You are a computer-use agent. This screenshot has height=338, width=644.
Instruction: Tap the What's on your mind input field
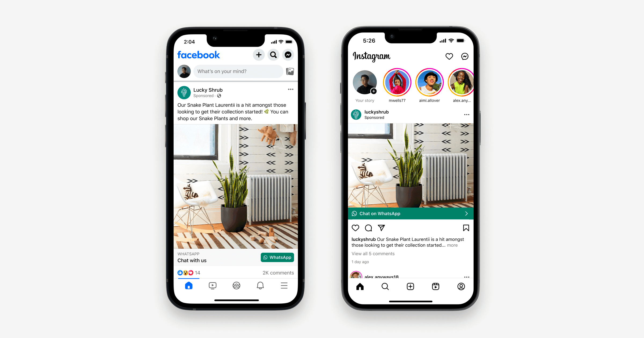pyautogui.click(x=233, y=71)
